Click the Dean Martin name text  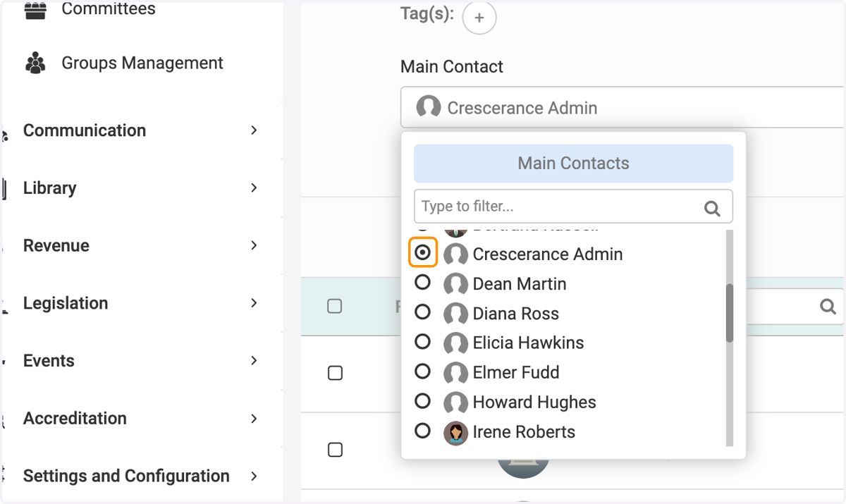click(520, 284)
